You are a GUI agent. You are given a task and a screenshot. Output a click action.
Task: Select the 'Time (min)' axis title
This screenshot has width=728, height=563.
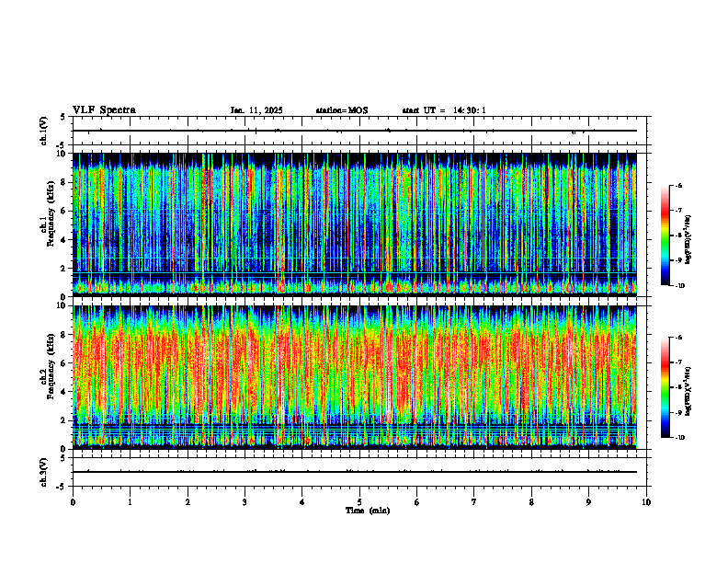[368, 511]
